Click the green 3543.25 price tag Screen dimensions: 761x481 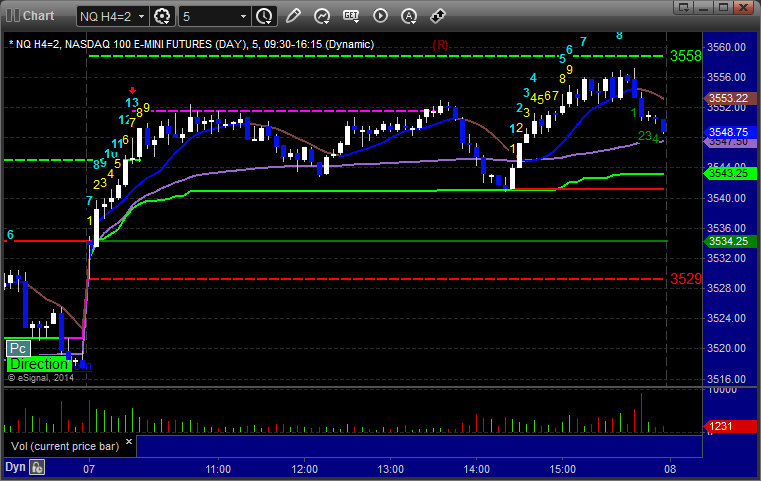tap(729, 173)
